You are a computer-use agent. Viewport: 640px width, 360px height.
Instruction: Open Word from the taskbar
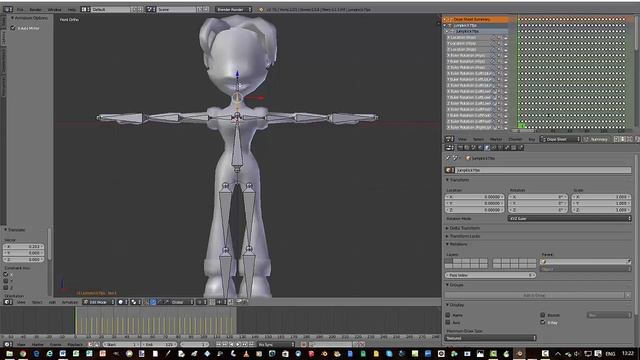[x=62, y=353]
